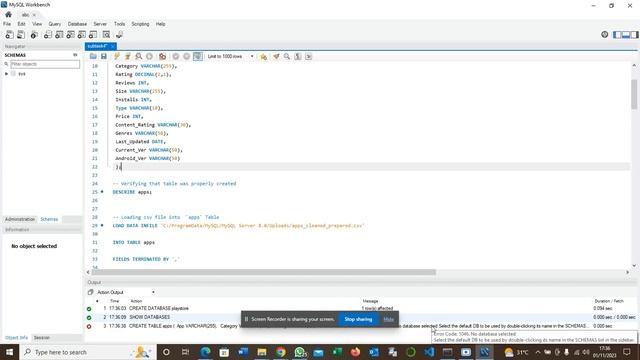Toggle the right sidebar panel visibility
Viewport: 640px width, 360px height.
(x=634, y=35)
